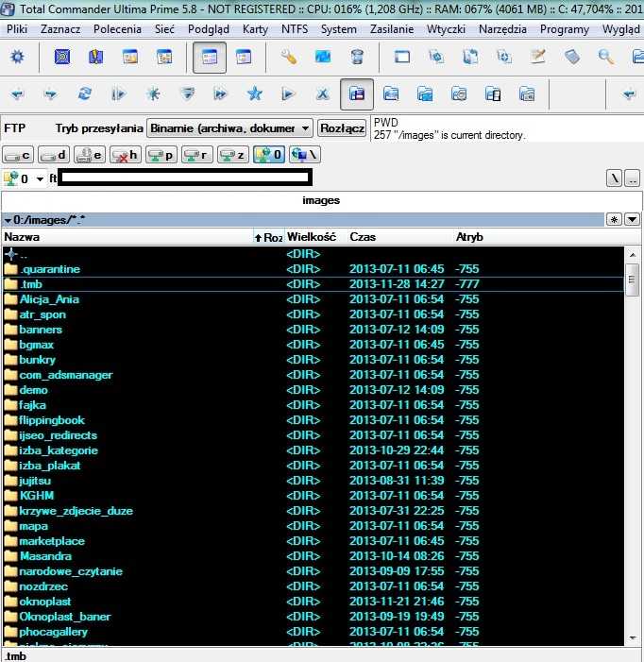The height and width of the screenshot is (662, 644).
Task: Switch to network drive z
Action: coord(233,155)
